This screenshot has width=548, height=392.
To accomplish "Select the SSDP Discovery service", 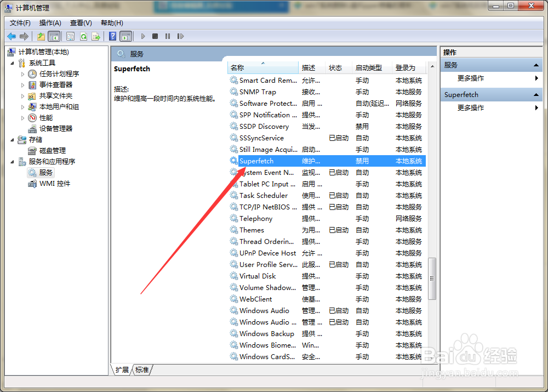I will tap(327, 127).
